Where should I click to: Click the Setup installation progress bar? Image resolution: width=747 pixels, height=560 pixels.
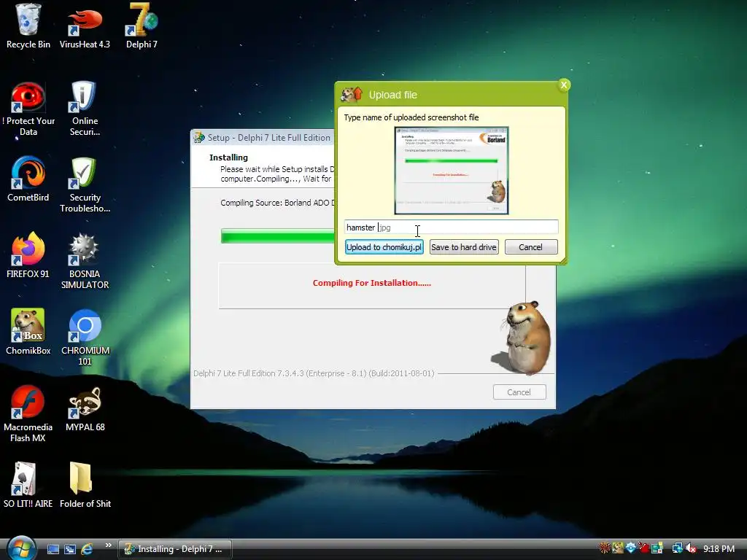278,236
